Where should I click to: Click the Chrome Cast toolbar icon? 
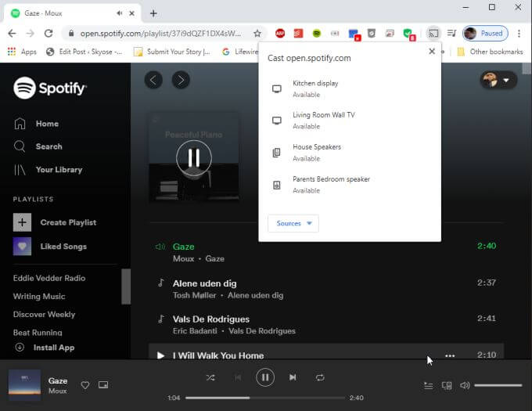pos(433,33)
